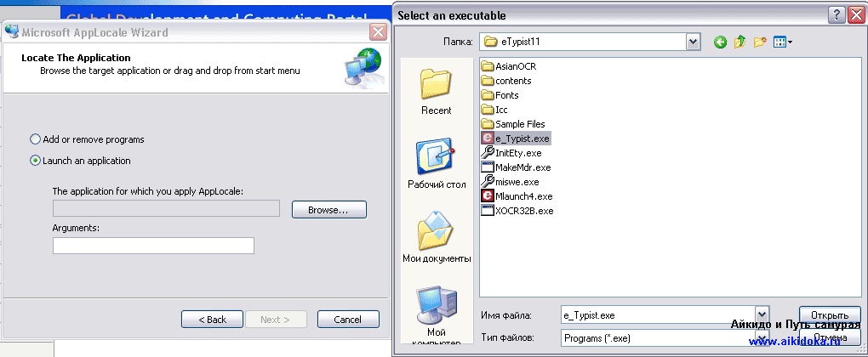This screenshot has height=357, width=868.
Task: Click the help question mark button
Action: (x=837, y=15)
